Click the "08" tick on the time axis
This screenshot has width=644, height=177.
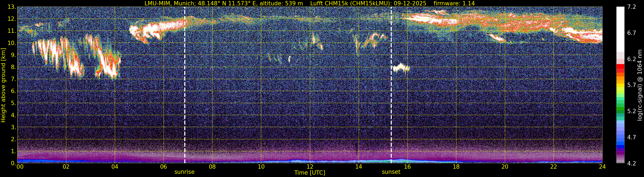[x=212, y=167]
